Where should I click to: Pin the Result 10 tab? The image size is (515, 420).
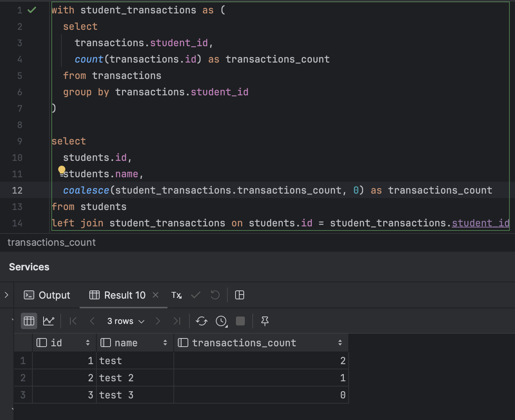tap(265, 321)
